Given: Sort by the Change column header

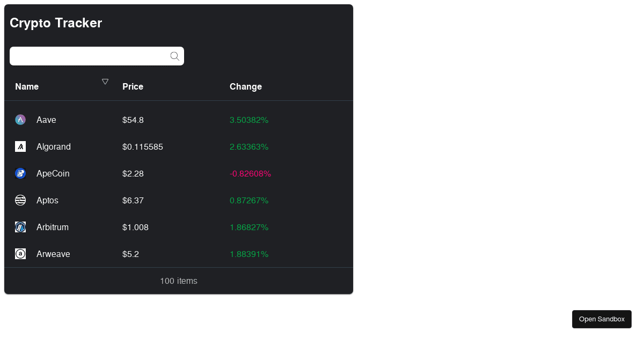Looking at the screenshot, I should [246, 86].
